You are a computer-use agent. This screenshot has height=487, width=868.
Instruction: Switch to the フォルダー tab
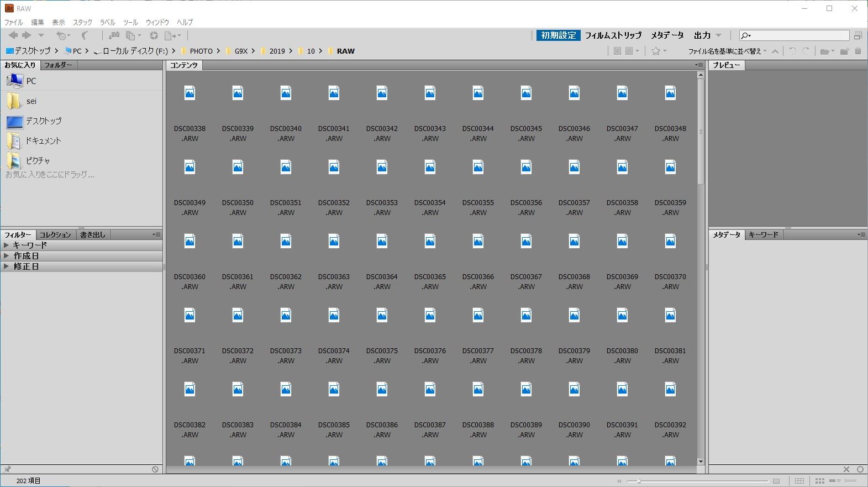pyautogui.click(x=58, y=65)
